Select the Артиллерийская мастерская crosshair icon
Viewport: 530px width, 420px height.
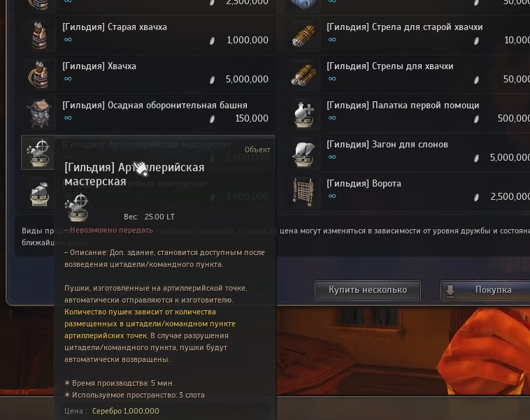coord(38,153)
